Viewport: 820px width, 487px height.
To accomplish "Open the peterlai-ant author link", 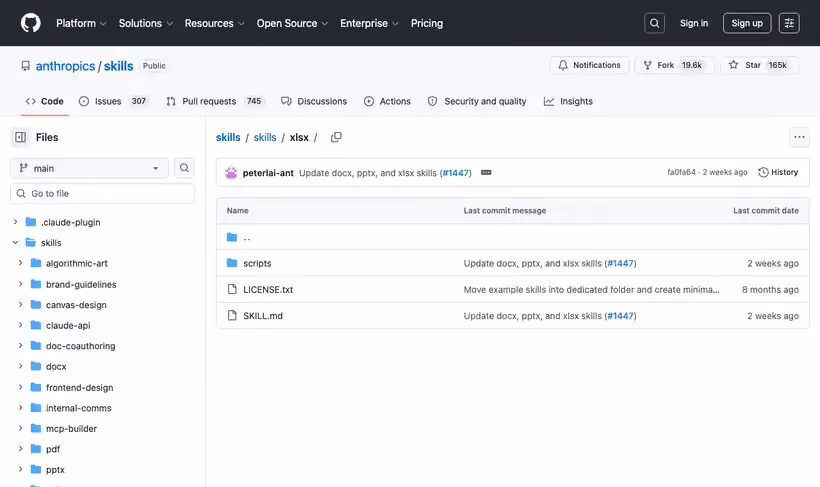I will tap(268, 173).
